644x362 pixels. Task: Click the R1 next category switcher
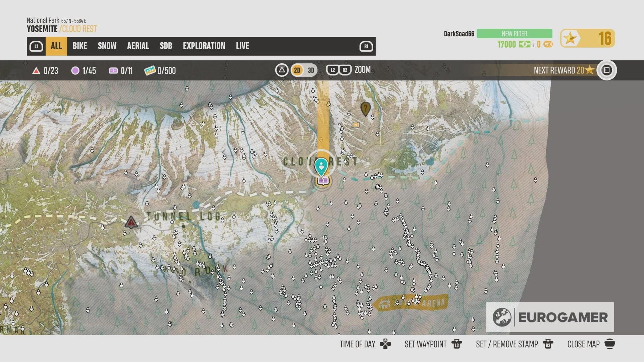[x=366, y=46]
